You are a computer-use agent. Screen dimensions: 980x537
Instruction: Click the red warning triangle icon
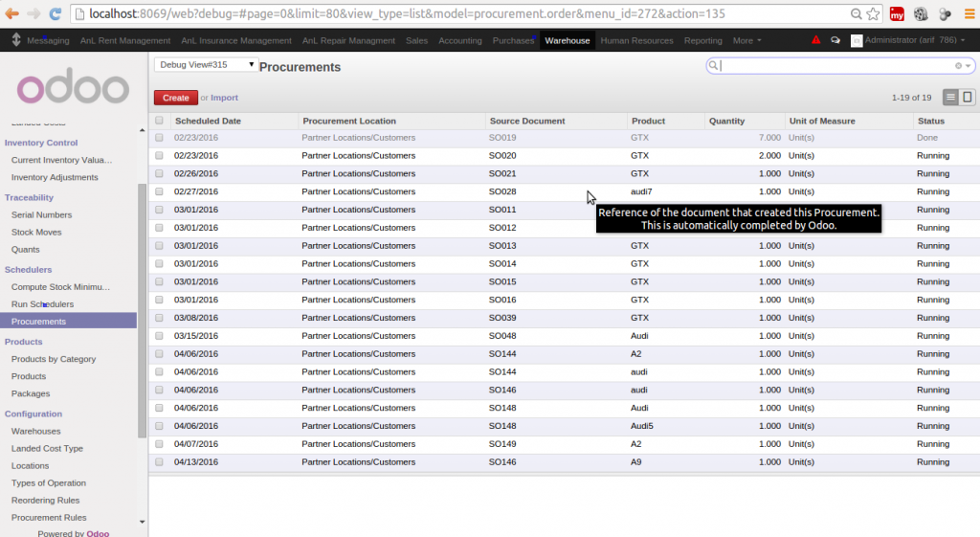pos(815,41)
